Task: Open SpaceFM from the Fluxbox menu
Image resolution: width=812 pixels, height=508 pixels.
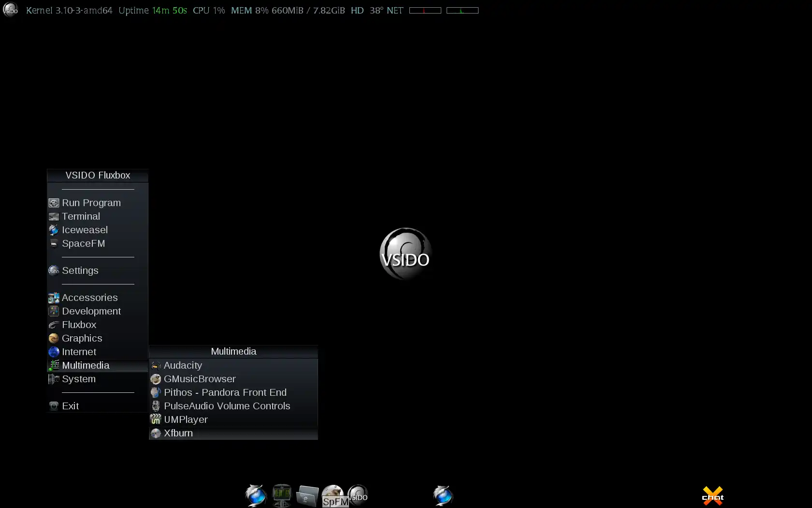Action: point(98,243)
